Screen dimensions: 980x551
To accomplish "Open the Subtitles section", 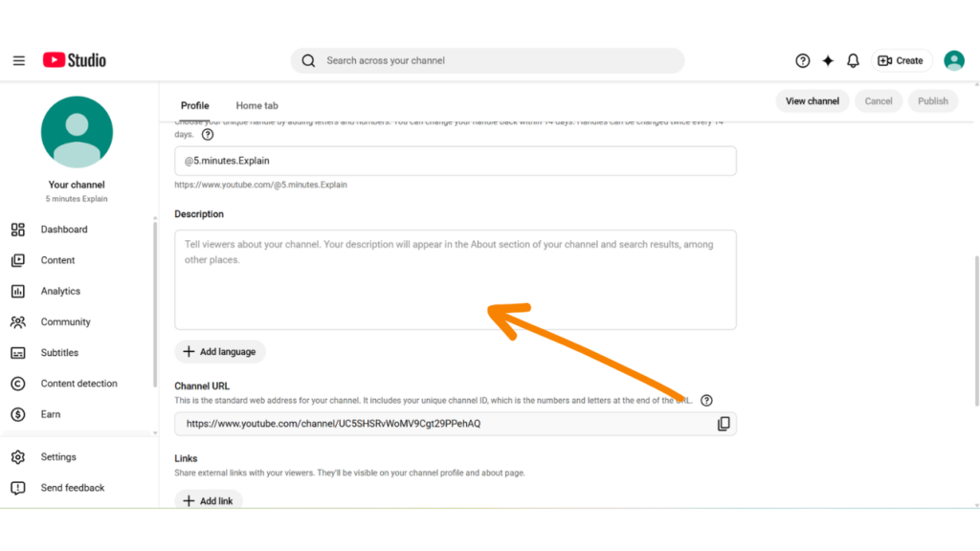I will pos(57,352).
